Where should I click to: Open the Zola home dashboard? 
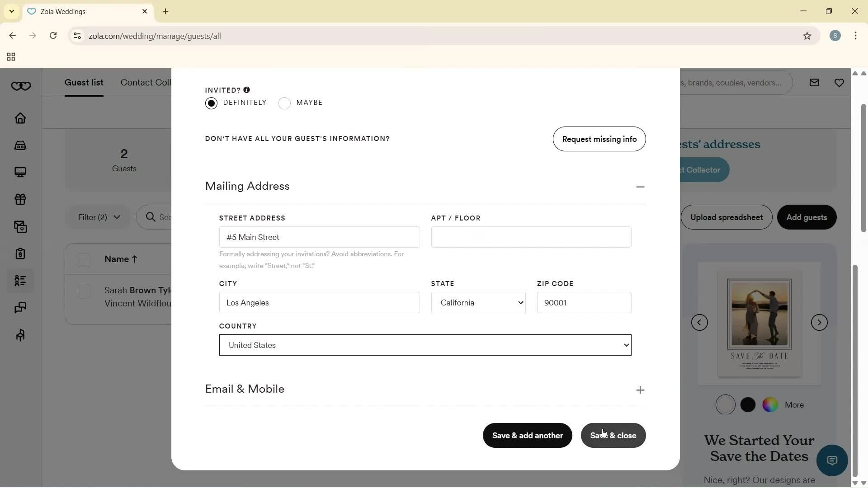click(x=20, y=118)
